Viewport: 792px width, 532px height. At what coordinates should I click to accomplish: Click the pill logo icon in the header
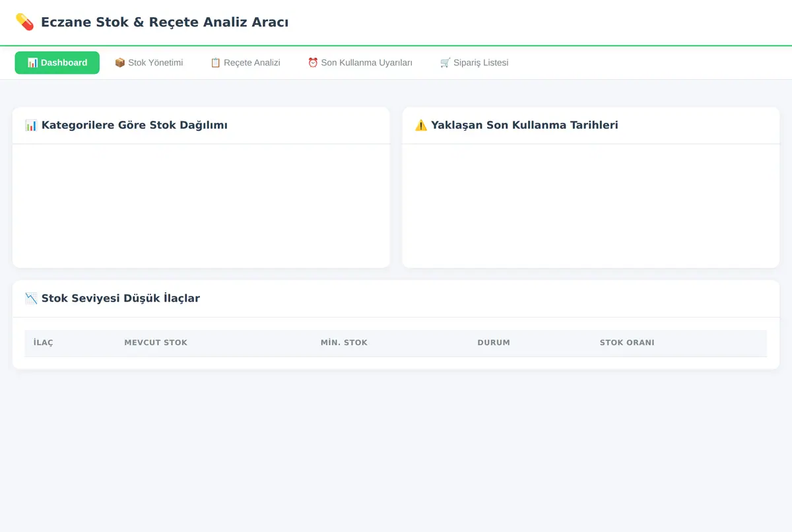pos(24,22)
